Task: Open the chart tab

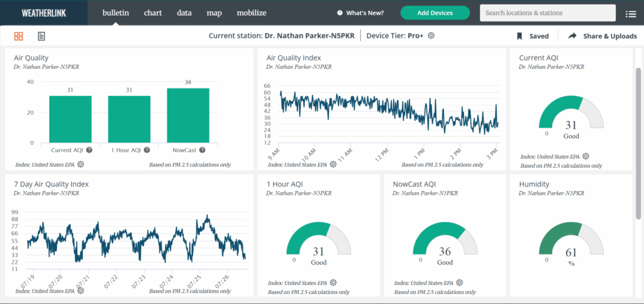Action: [153, 13]
